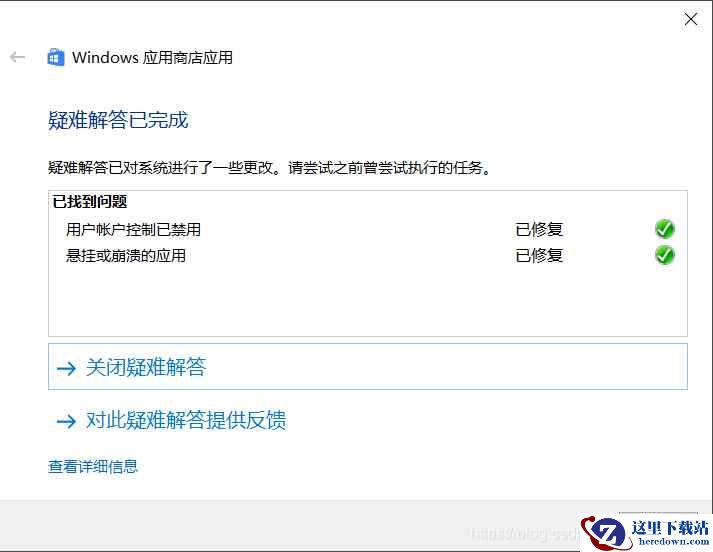
Task: Click the 已找到问题 list header
Action: (90, 201)
